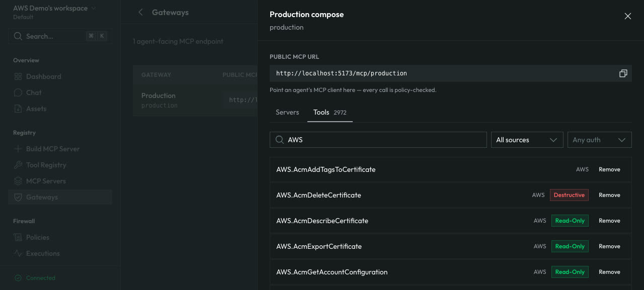Open the All sources dropdown

tap(527, 140)
